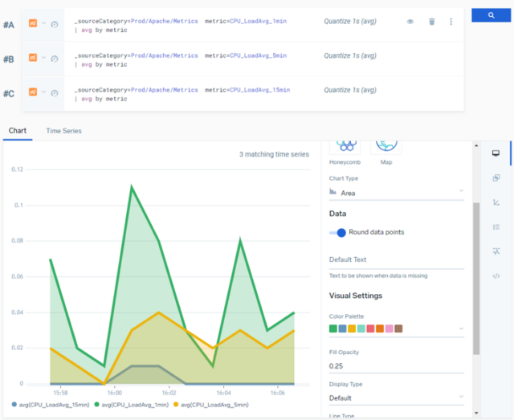The height and width of the screenshot is (420, 514).
Task: Click Quantize 1s (avg) for query #A
Action: pos(350,22)
